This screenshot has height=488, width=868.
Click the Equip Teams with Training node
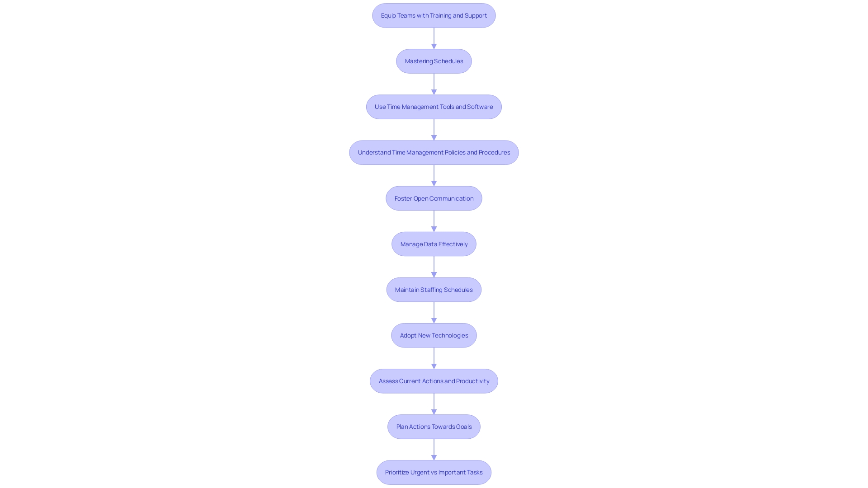click(x=434, y=15)
